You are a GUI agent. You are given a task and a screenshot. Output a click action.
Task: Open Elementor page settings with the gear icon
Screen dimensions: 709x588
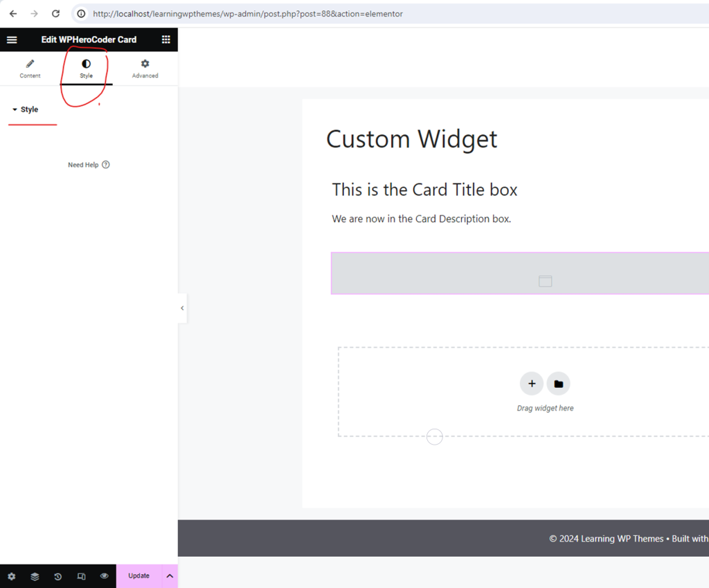click(x=12, y=576)
